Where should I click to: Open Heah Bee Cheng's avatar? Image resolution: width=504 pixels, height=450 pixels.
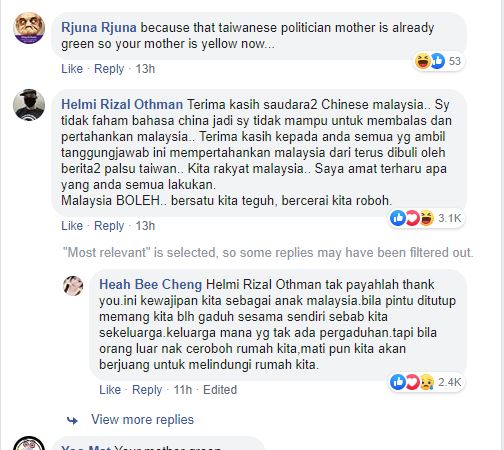pyautogui.click(x=73, y=286)
